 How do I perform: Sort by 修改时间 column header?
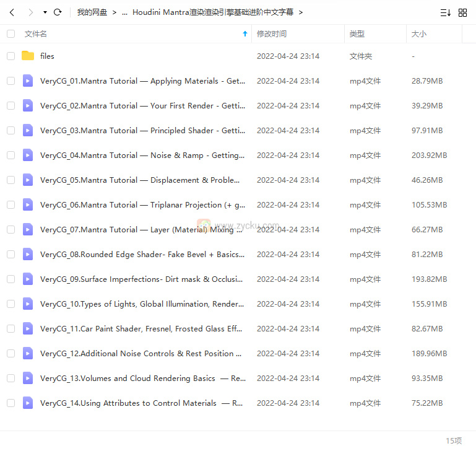(272, 34)
